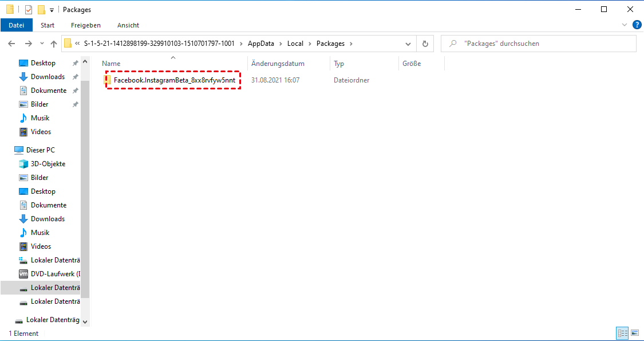Click the pin icon beside pinned Bilder
This screenshot has width=644, height=341.
(75, 104)
